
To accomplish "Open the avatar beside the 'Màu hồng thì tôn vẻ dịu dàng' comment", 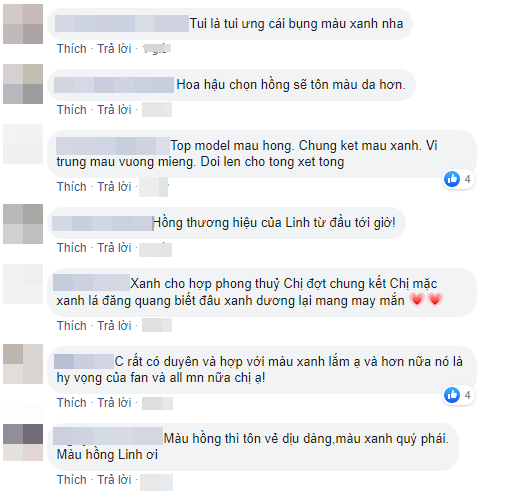I will [23, 442].
